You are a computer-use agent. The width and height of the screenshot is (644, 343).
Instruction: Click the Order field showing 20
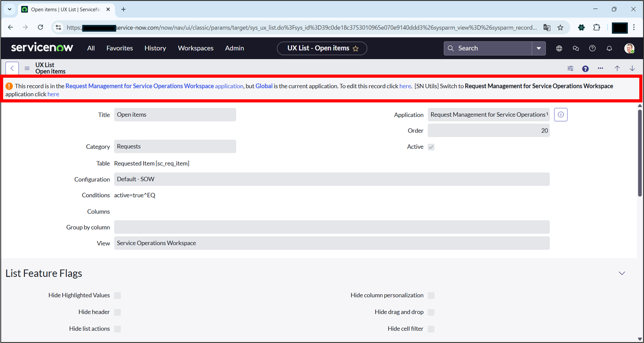pyautogui.click(x=489, y=131)
